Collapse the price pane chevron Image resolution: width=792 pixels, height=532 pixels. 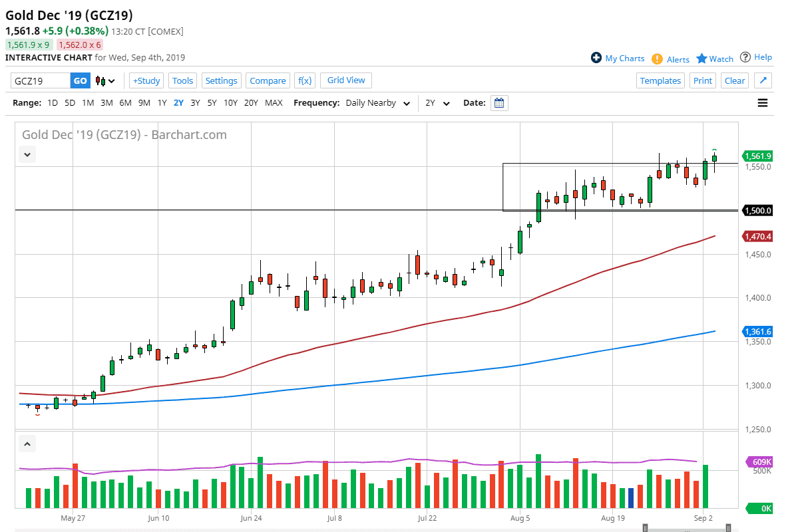point(27,154)
